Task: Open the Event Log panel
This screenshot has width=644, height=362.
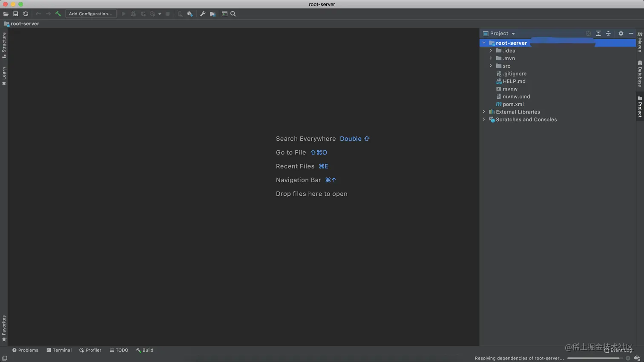Action: tap(618, 350)
